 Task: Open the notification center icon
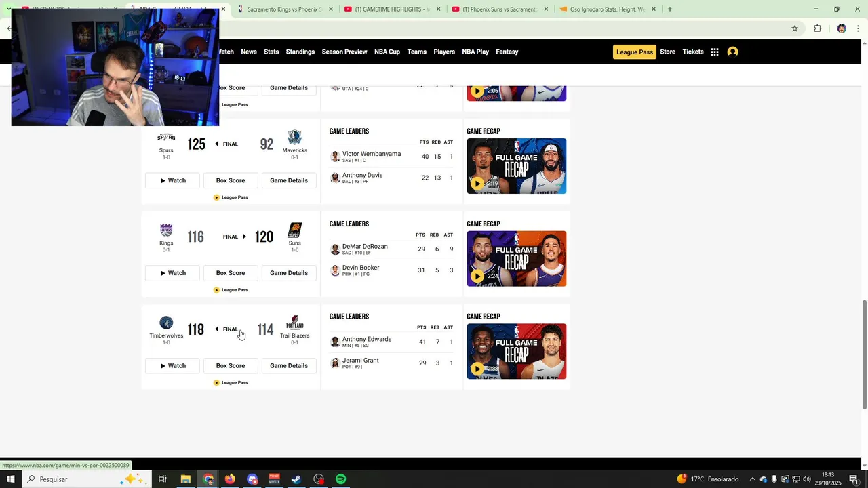(854, 479)
